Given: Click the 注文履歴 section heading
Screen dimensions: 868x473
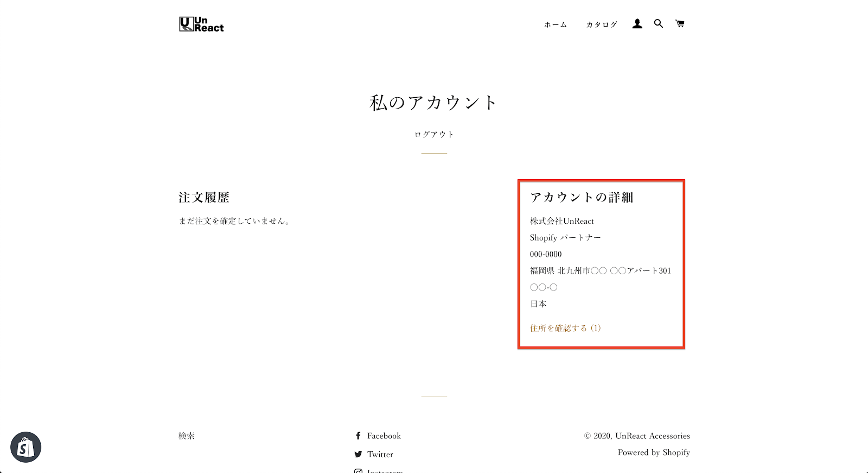Looking at the screenshot, I should (x=204, y=198).
